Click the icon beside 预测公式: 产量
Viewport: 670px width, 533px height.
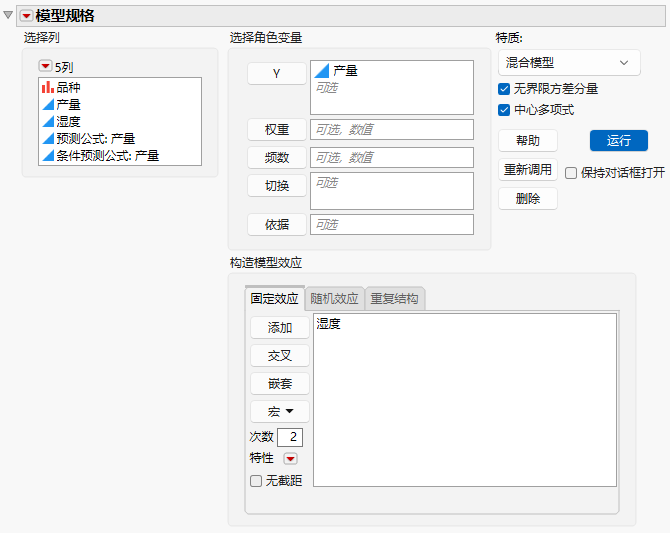click(48, 138)
